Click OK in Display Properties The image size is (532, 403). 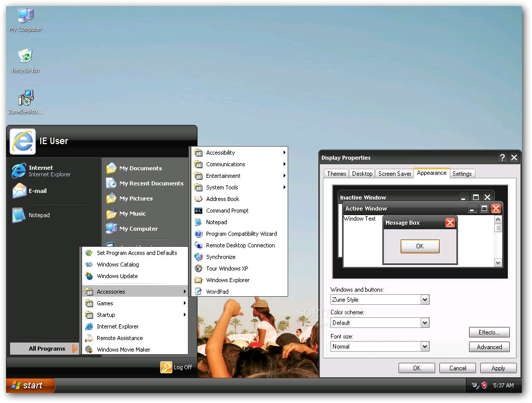(417, 368)
